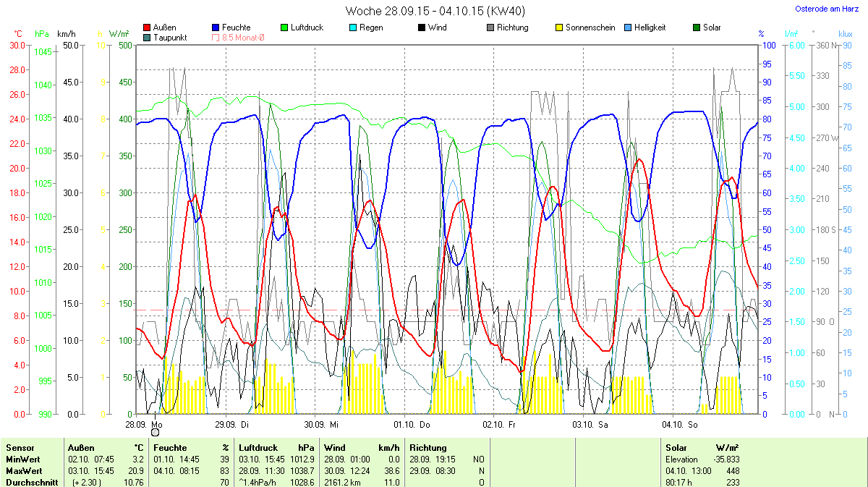
Task: Toggle the 8.5 Monat-Ø average box
Action: [216, 37]
